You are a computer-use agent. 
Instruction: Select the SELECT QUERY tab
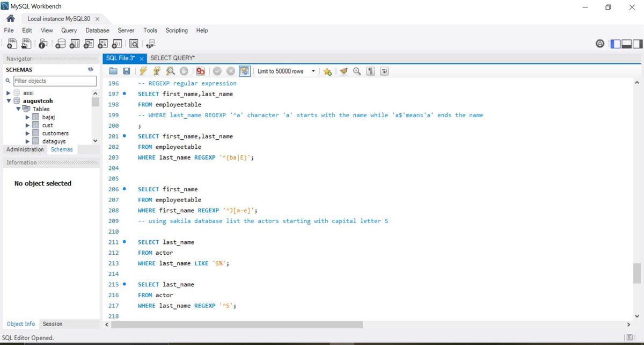[x=172, y=57]
